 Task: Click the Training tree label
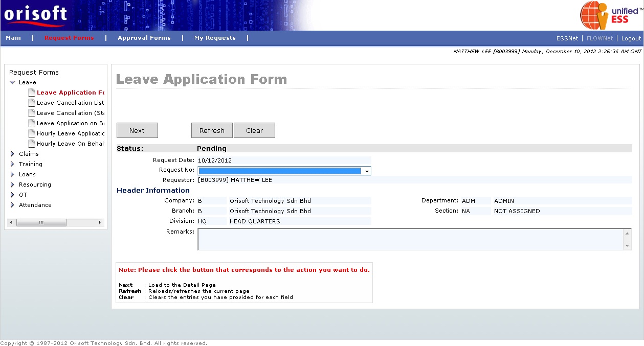31,164
